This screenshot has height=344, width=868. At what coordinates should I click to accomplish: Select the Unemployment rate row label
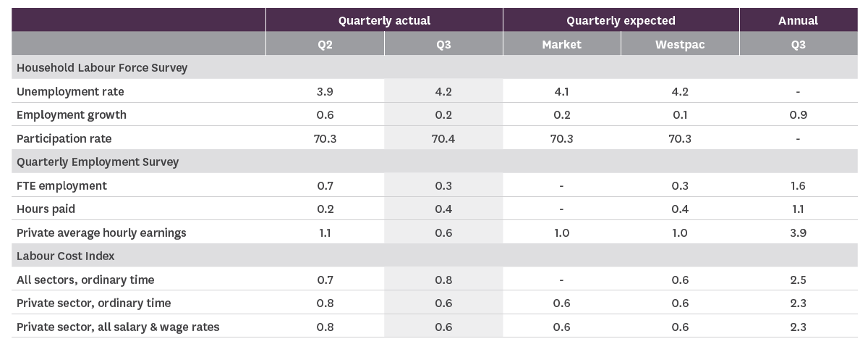click(x=70, y=91)
